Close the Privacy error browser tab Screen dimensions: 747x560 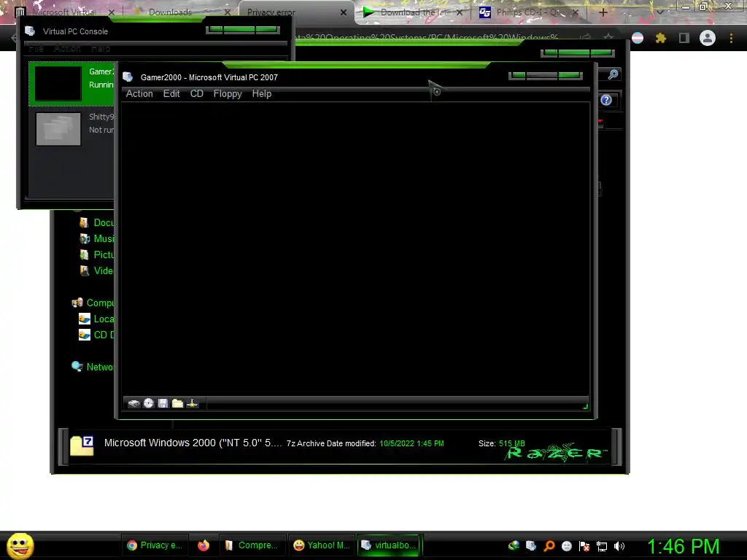click(343, 12)
